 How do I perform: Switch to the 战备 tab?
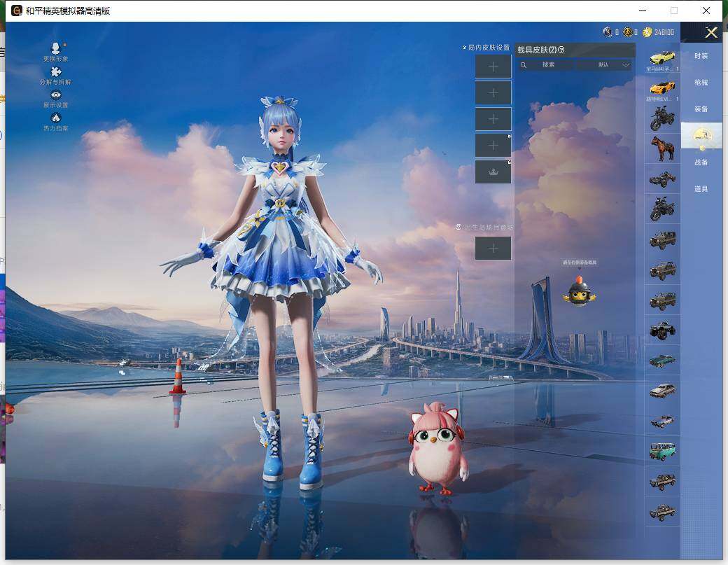tap(701, 162)
